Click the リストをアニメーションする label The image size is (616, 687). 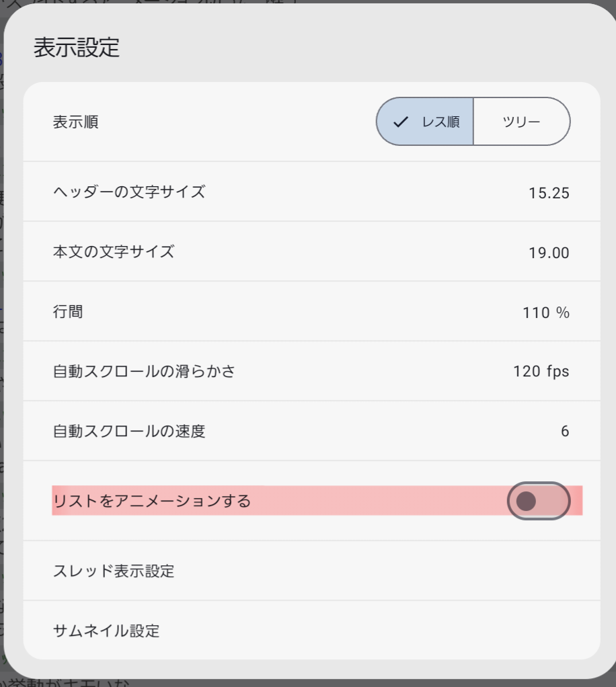(151, 501)
